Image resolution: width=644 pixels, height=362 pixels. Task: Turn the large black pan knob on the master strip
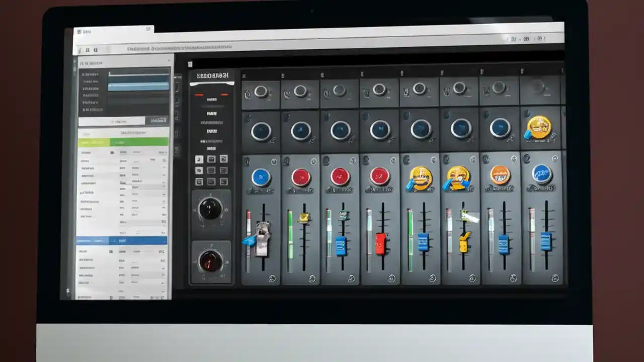coord(211,210)
